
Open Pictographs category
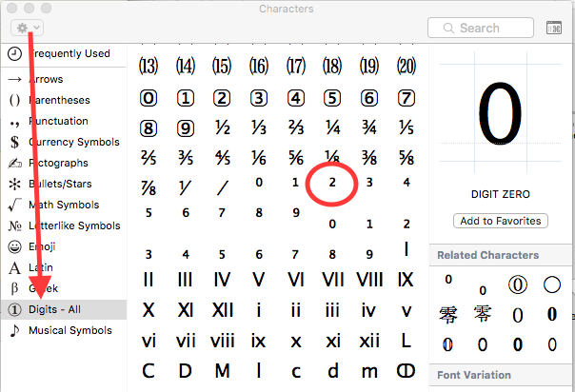pos(64,163)
